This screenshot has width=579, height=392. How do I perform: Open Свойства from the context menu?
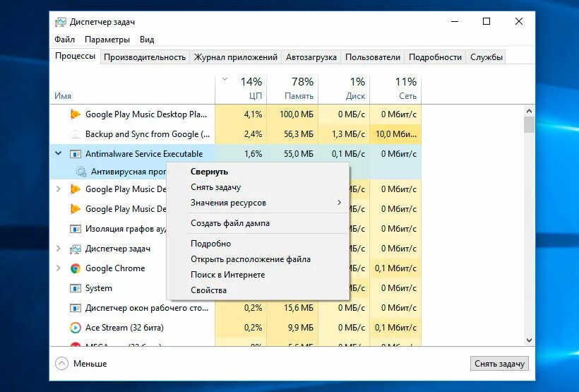coord(258,290)
